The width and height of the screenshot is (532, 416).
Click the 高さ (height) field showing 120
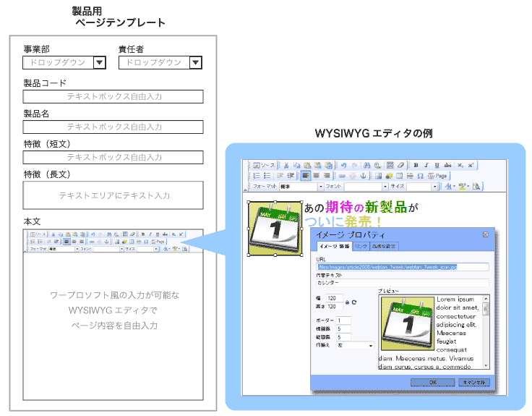pyautogui.click(x=335, y=307)
